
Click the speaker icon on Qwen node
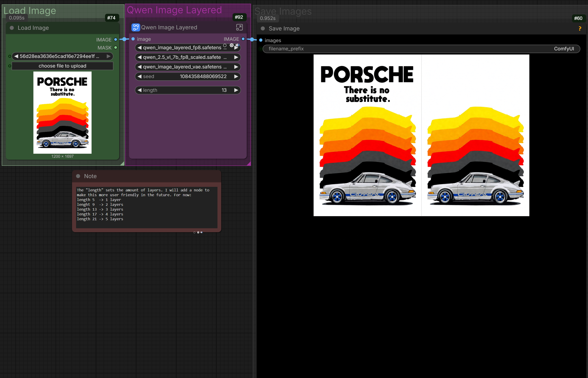[237, 45]
